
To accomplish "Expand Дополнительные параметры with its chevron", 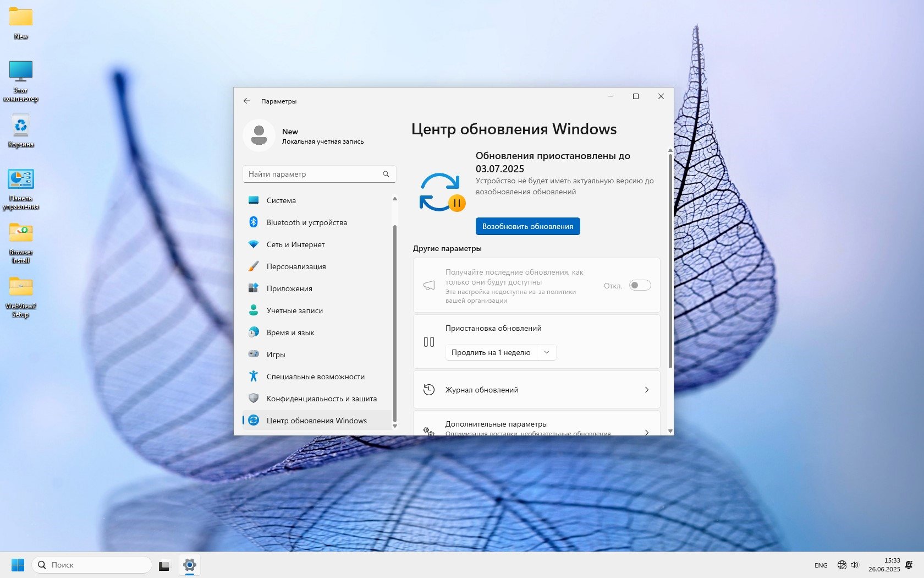I will coord(647,432).
